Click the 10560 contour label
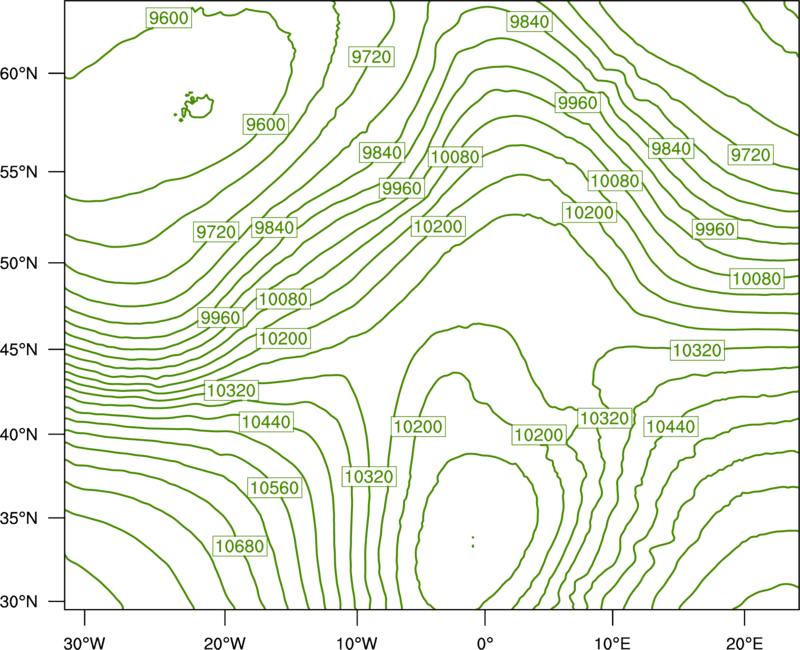Screen dimensions: 800x650 pos(274,488)
